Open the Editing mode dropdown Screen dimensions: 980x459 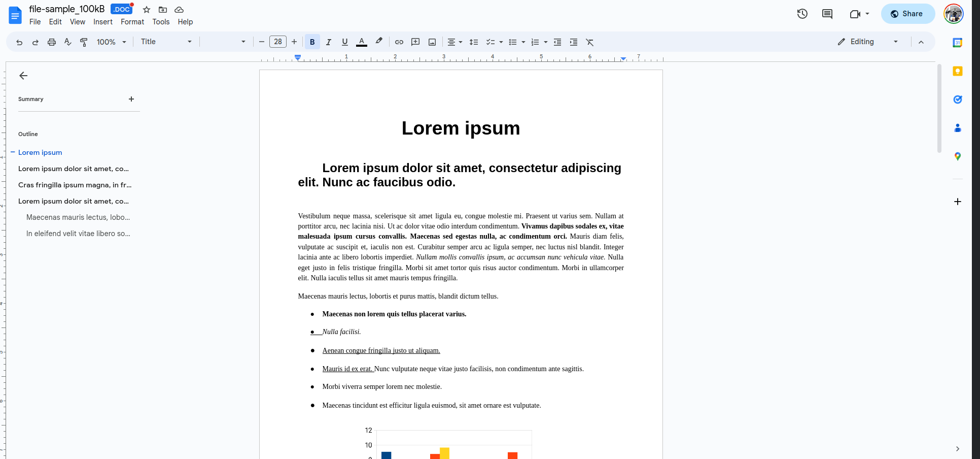[868, 42]
